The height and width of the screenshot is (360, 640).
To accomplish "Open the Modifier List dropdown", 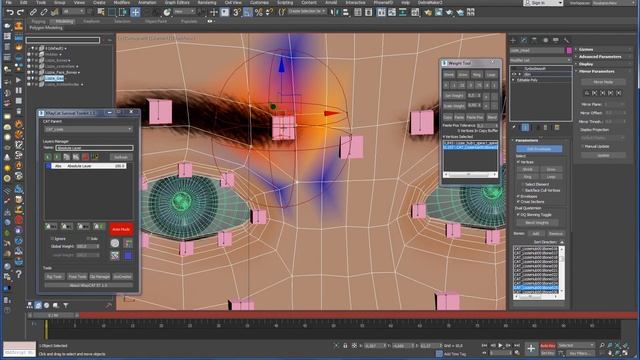I will (540, 60).
